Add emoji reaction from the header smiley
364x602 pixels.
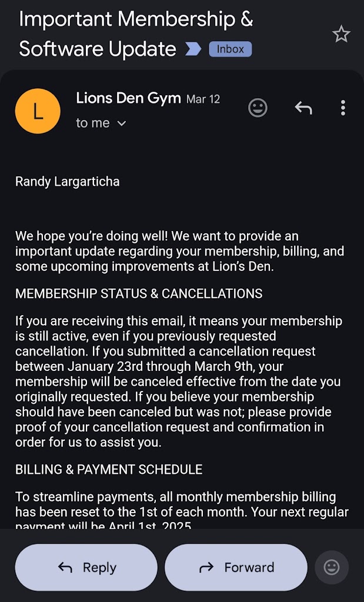click(x=258, y=108)
